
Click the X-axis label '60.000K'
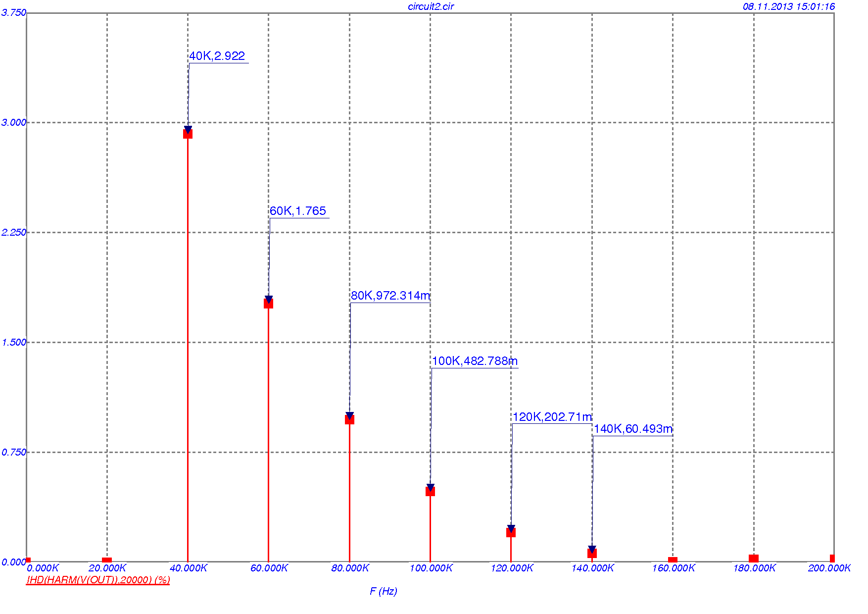coord(269,568)
